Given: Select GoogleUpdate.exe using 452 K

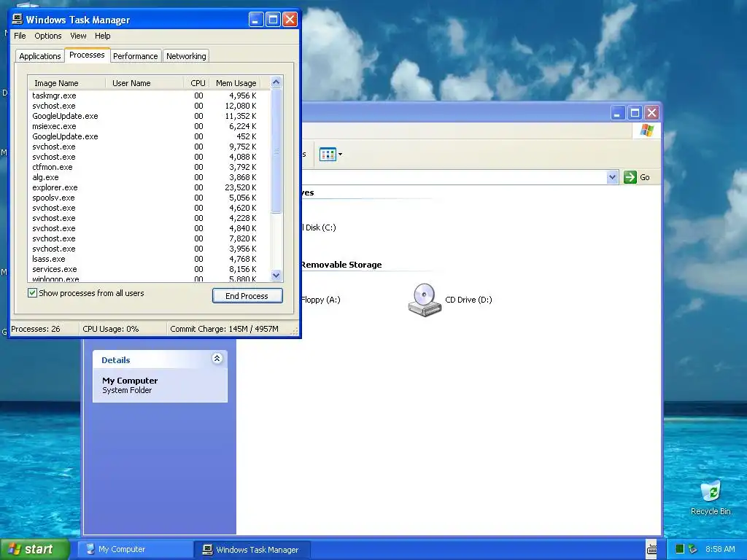Looking at the screenshot, I should point(149,136).
